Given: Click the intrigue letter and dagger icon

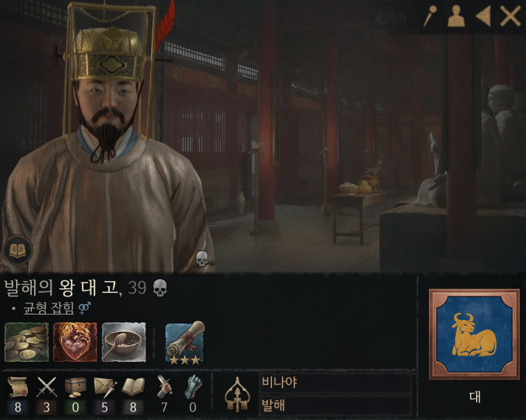Looking at the screenshot, I should point(105,387).
